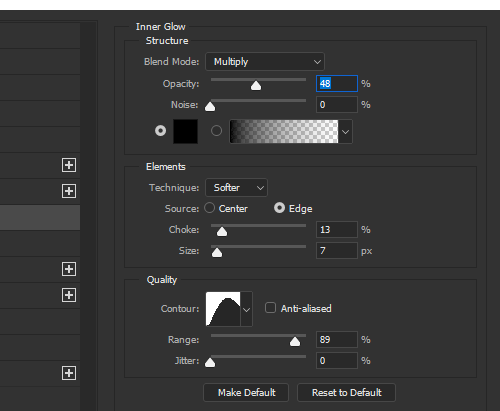Click the Make Default button

tap(246, 392)
